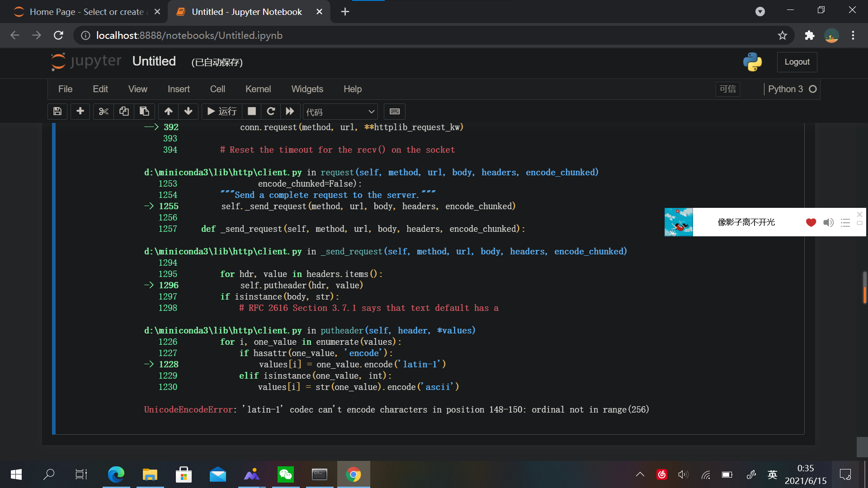
Task: Open the View menu
Action: [138, 89]
